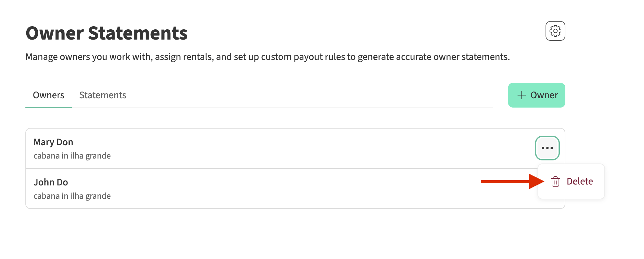
Task: Select the Mary Don owner name
Action: tap(53, 142)
